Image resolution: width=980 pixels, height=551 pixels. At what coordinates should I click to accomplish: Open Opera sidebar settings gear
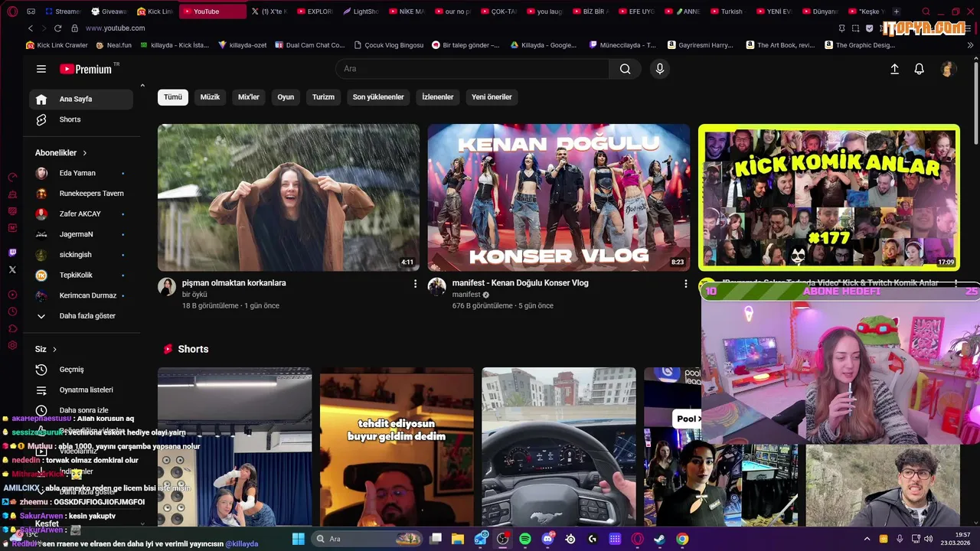[12, 345]
